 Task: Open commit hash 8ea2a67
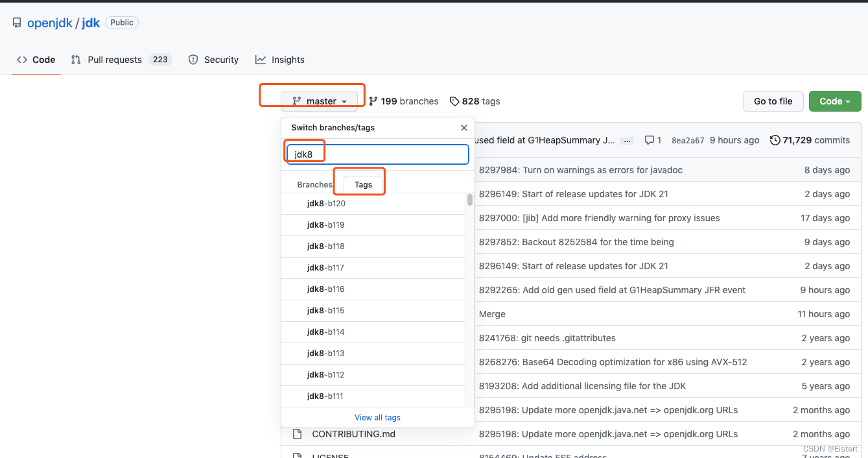pos(688,140)
